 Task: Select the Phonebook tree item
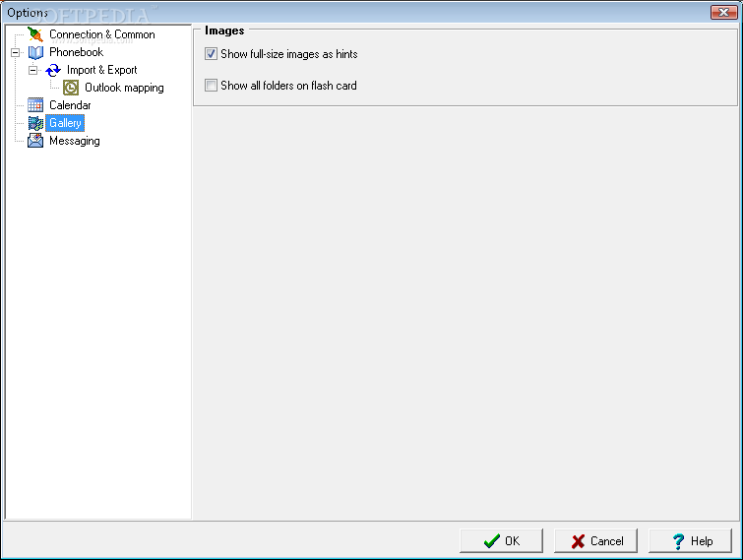[x=77, y=52]
